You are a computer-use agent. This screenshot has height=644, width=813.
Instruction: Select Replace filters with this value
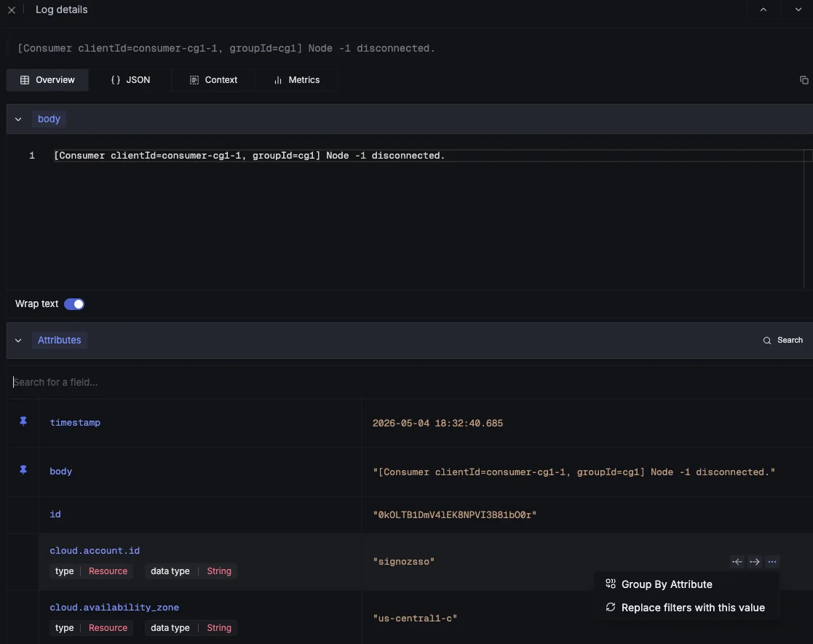click(x=686, y=608)
